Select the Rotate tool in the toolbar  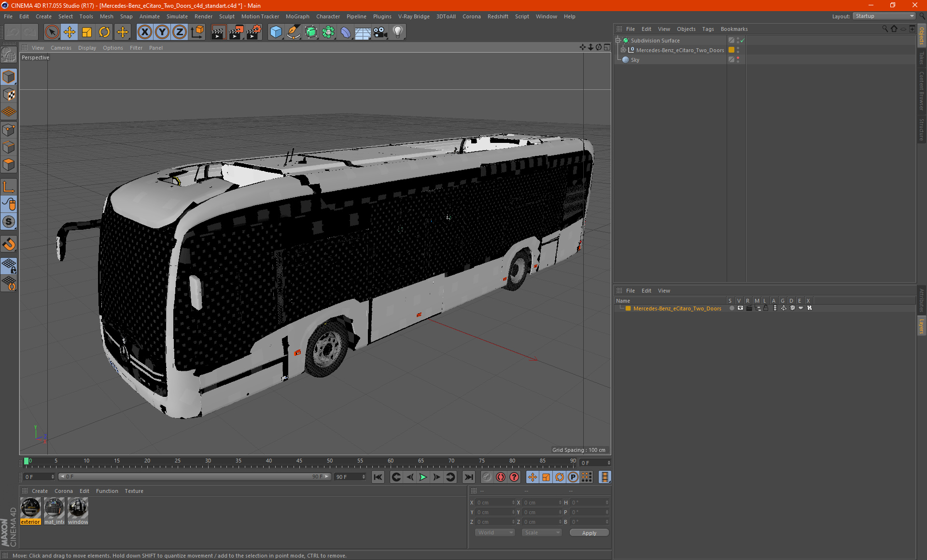tap(104, 32)
